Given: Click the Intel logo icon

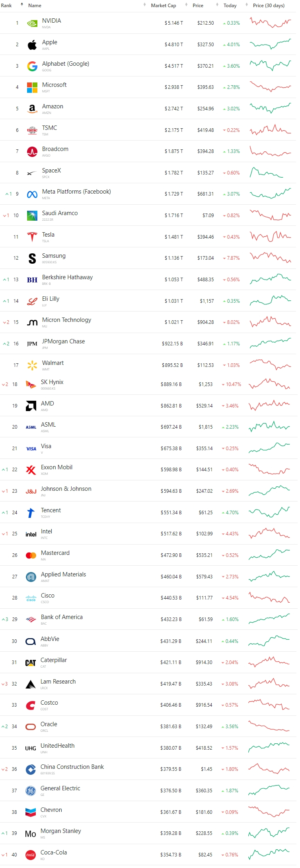Looking at the screenshot, I should [x=31, y=534].
